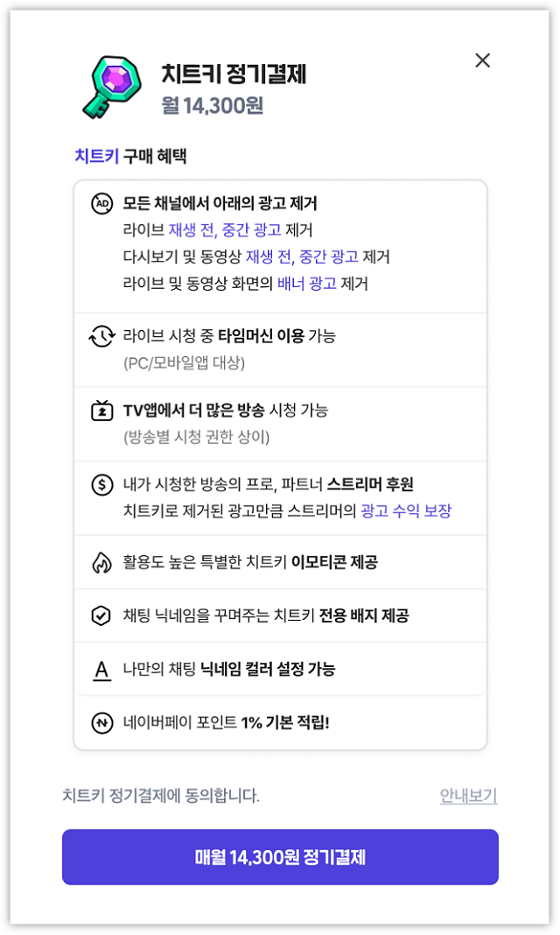Select the 이모티콘 제공 benefit row

280,562
